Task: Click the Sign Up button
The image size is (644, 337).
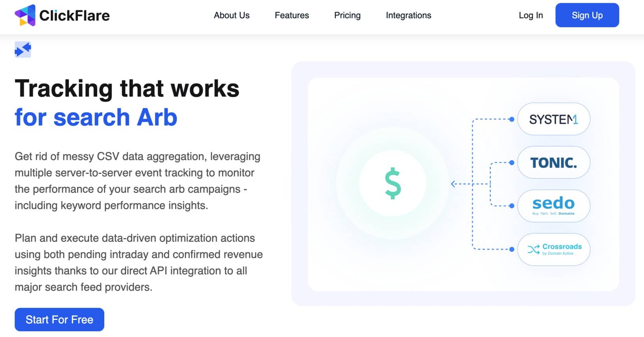Action: pos(587,15)
